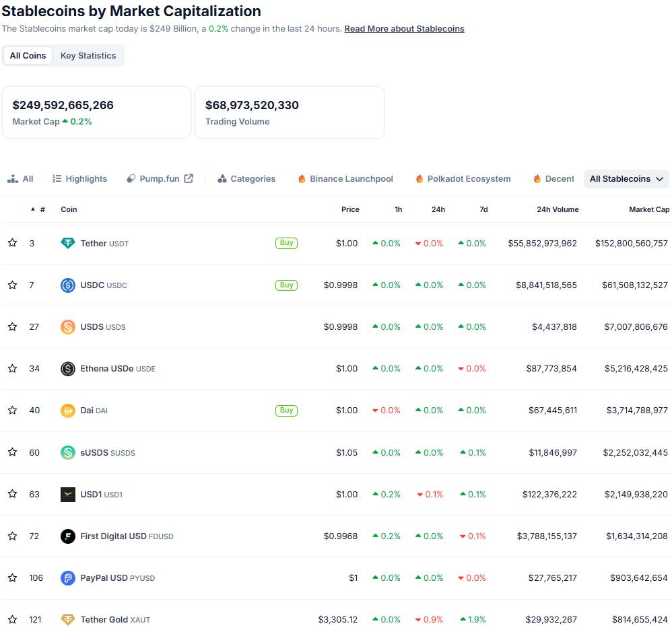The width and height of the screenshot is (672, 634).
Task: Star USDC as favorite
Action: 12,285
